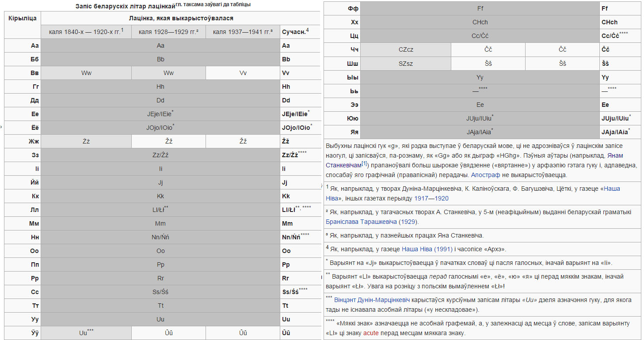Click the "каля 1937—1941 гг." header
Viewport: 644px width, 340px height.
(x=242, y=32)
